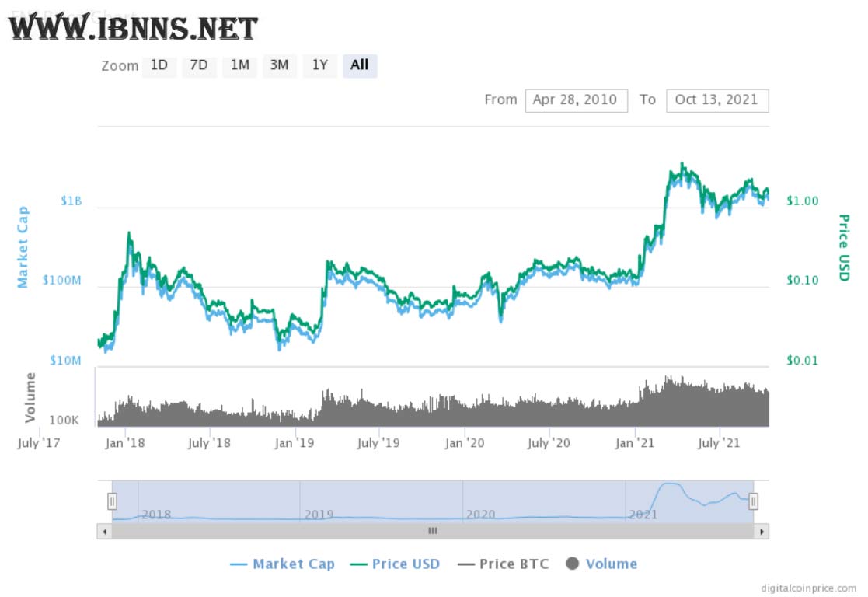Click the navigator scrollbar grip
Viewport: 868px width, 597px height.
[433, 531]
